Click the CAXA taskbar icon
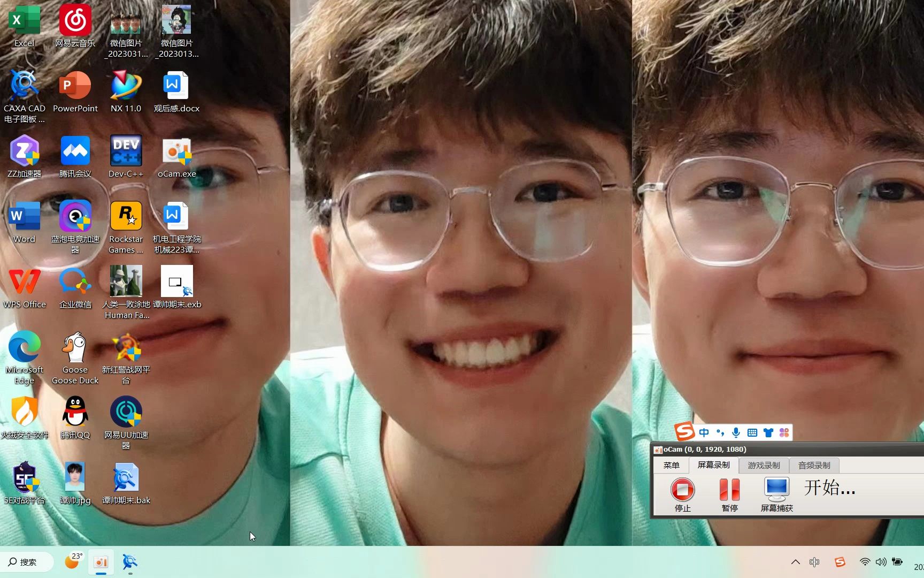This screenshot has height=578, width=924. tap(130, 562)
